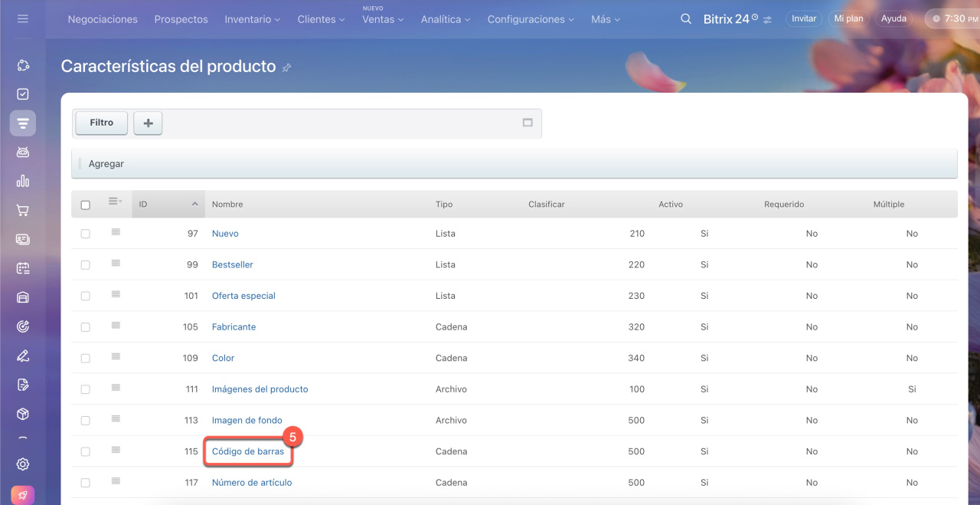Open the row actions menu for Nuevo

pyautogui.click(x=116, y=232)
